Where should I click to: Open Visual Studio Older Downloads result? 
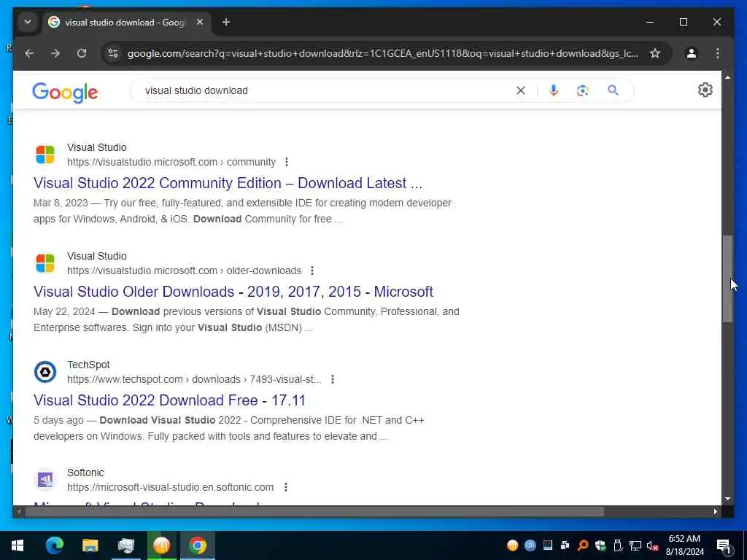(233, 292)
